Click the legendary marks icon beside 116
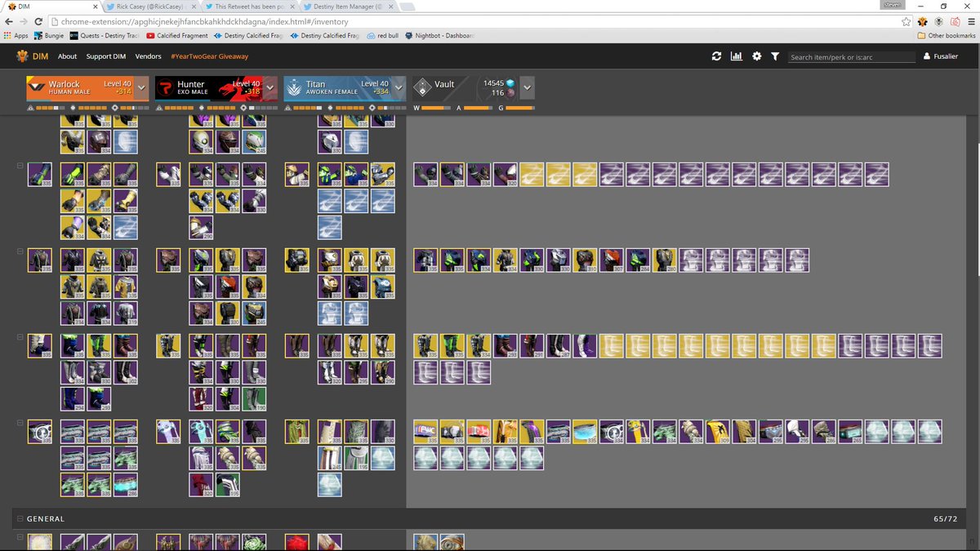Viewport: 980px width, 551px height. 510,93
